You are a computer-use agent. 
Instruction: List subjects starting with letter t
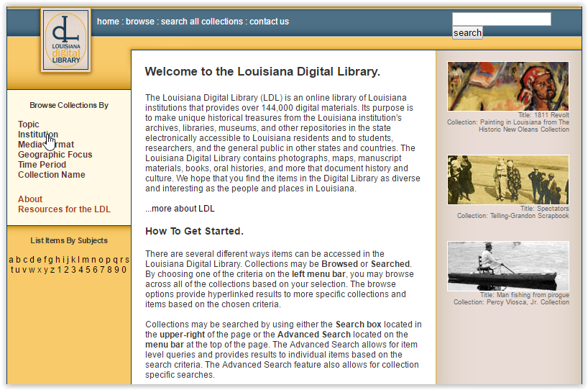[x=12, y=270]
